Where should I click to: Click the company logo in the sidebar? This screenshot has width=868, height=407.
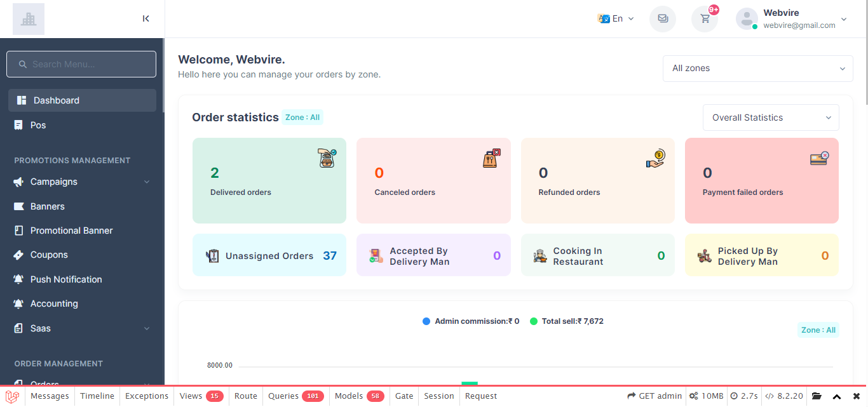point(29,19)
